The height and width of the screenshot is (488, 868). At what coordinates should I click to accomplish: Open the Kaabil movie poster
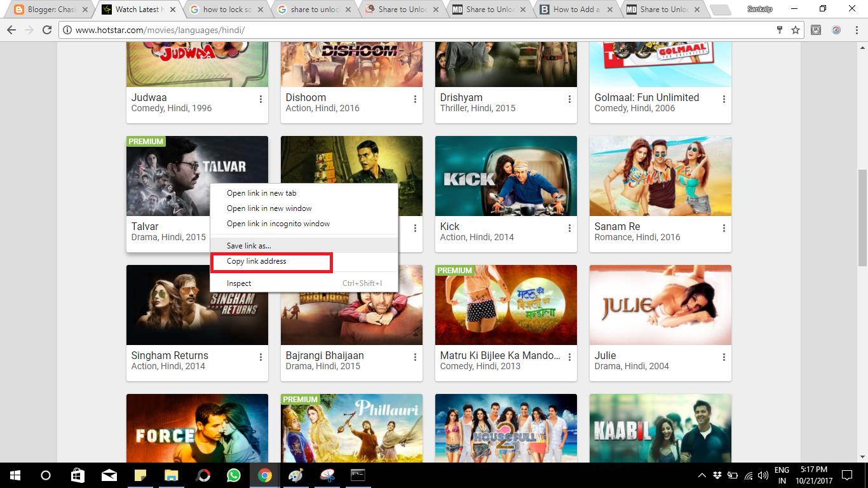click(x=660, y=428)
